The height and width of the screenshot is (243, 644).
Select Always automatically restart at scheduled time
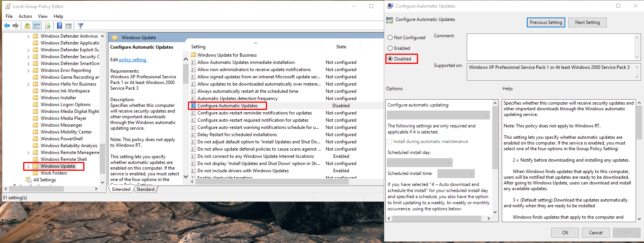click(x=248, y=91)
